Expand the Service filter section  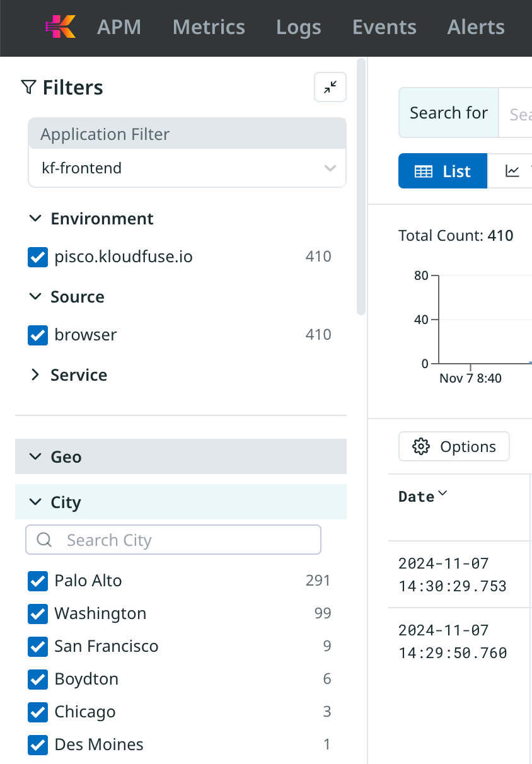click(x=35, y=375)
